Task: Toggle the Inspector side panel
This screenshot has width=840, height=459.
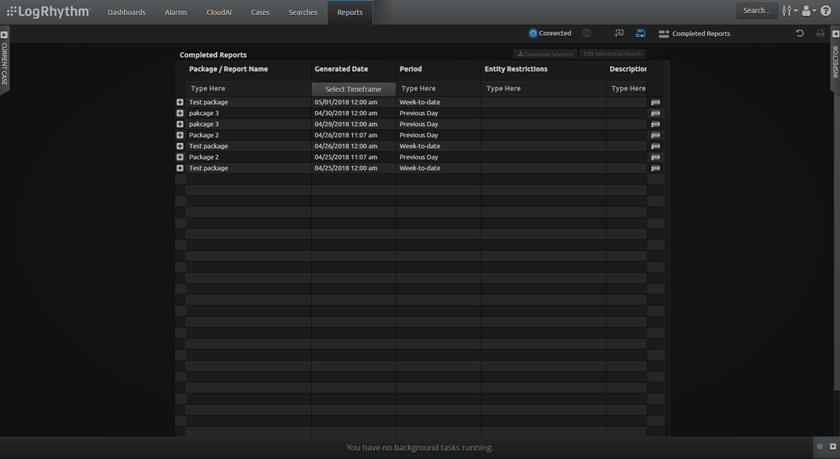Action: [x=835, y=35]
